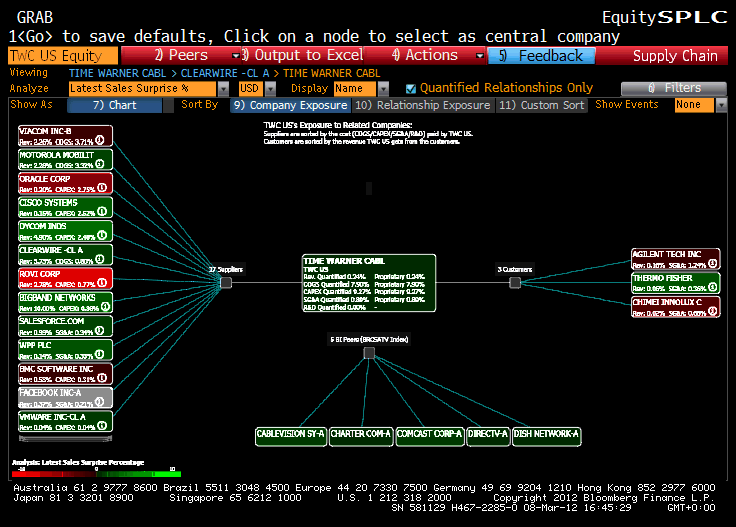Select CABLEVISION SY-A peer node
Screen dimensions: 736x527
(291, 436)
